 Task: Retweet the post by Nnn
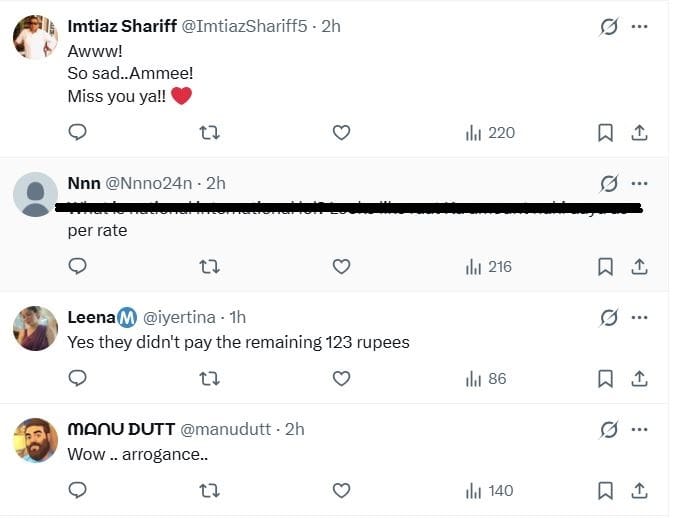[x=210, y=266]
